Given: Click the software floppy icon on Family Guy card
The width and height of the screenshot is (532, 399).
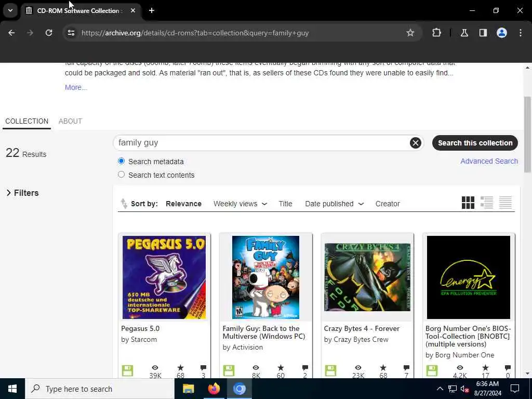Looking at the screenshot, I should (229, 370).
